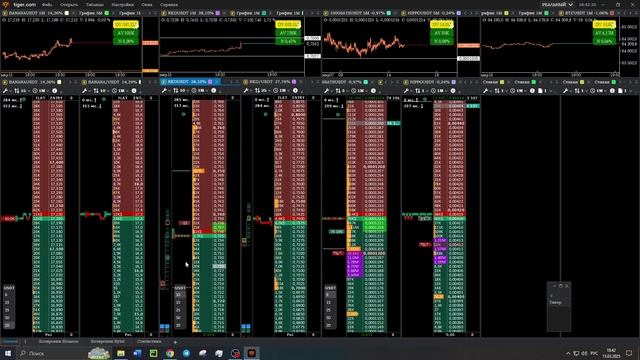The image size is (640, 360).
Task: Open settings wrench in BANANA/USDT order book
Action: tap(84, 91)
